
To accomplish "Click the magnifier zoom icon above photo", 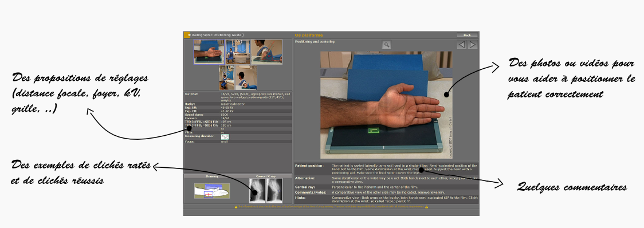I will 386,45.
